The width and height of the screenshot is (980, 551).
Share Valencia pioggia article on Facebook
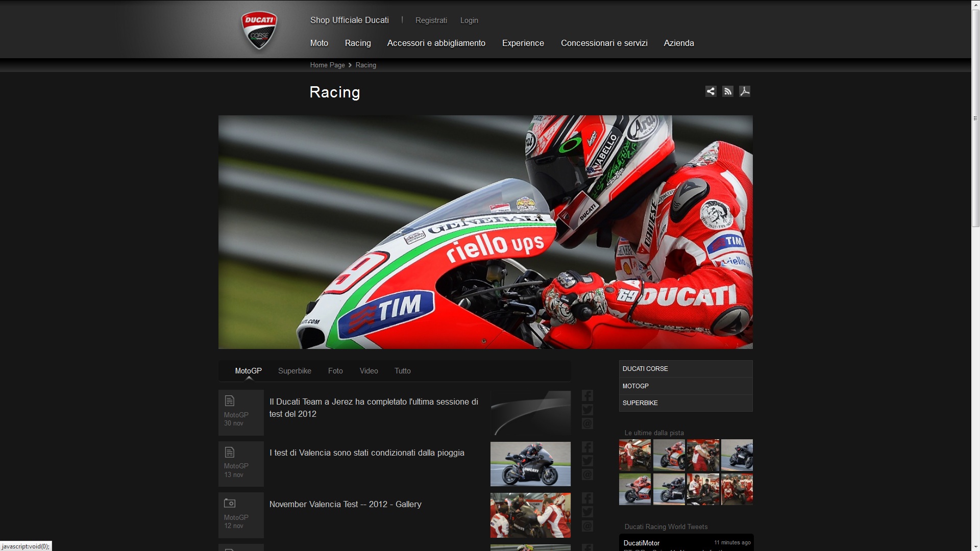[587, 447]
